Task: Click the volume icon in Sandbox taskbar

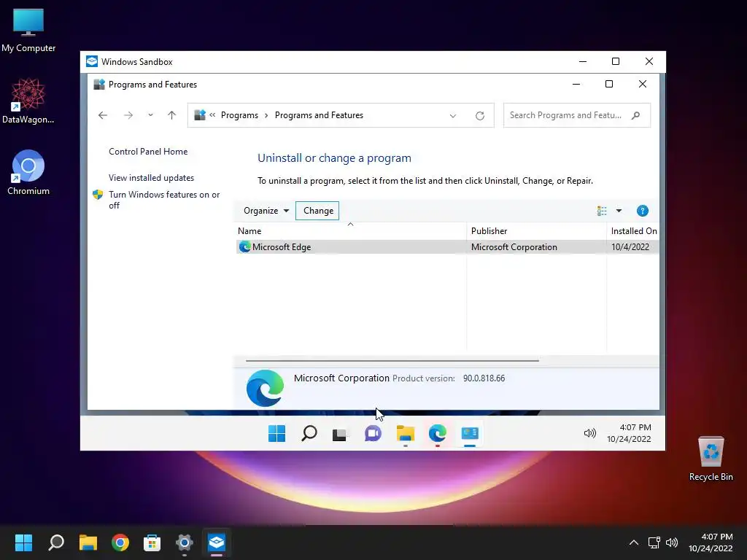Action: (589, 433)
